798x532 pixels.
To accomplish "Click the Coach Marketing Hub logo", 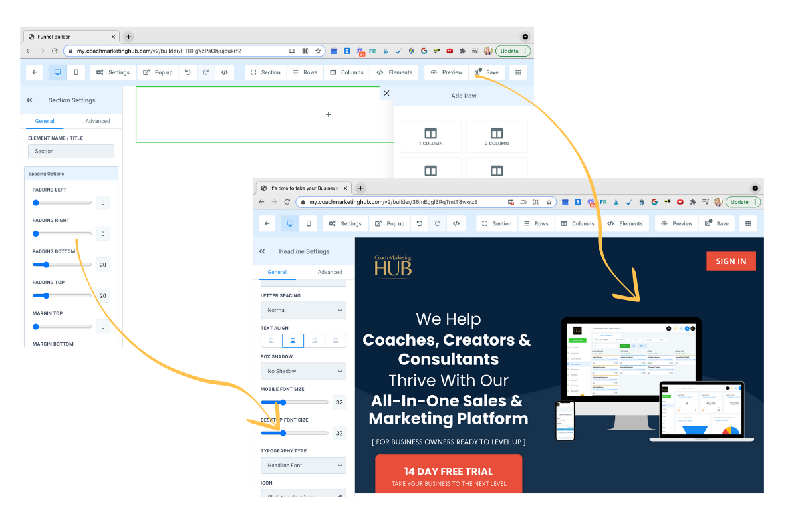I will (393, 266).
